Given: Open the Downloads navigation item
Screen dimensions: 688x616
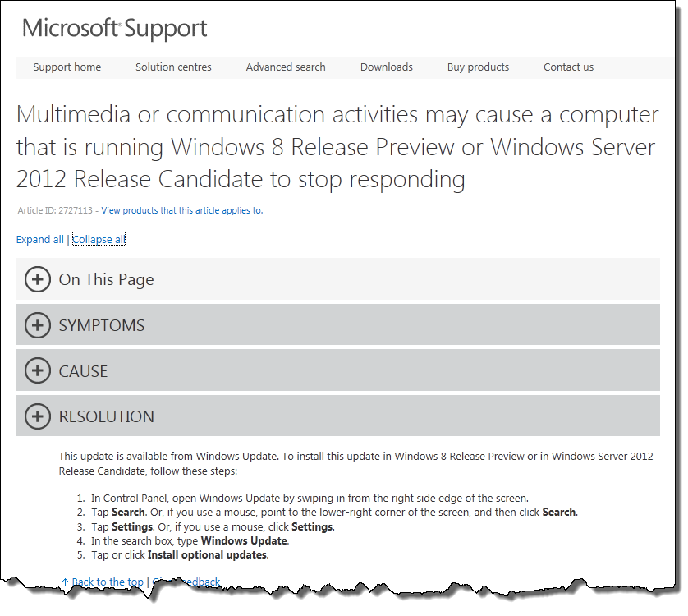Looking at the screenshot, I should coord(387,67).
